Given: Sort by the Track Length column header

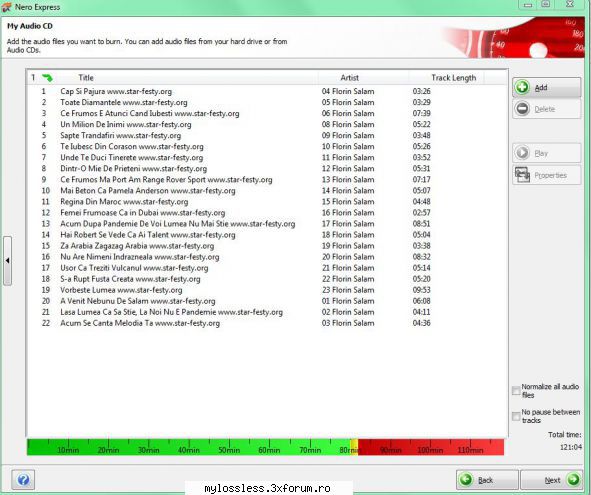Looking at the screenshot, I should pyautogui.click(x=453, y=78).
